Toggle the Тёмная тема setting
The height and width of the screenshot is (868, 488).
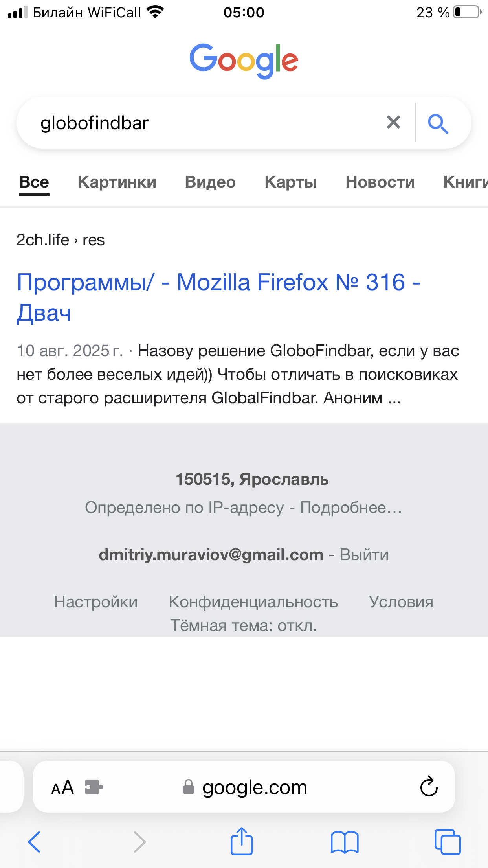click(244, 625)
